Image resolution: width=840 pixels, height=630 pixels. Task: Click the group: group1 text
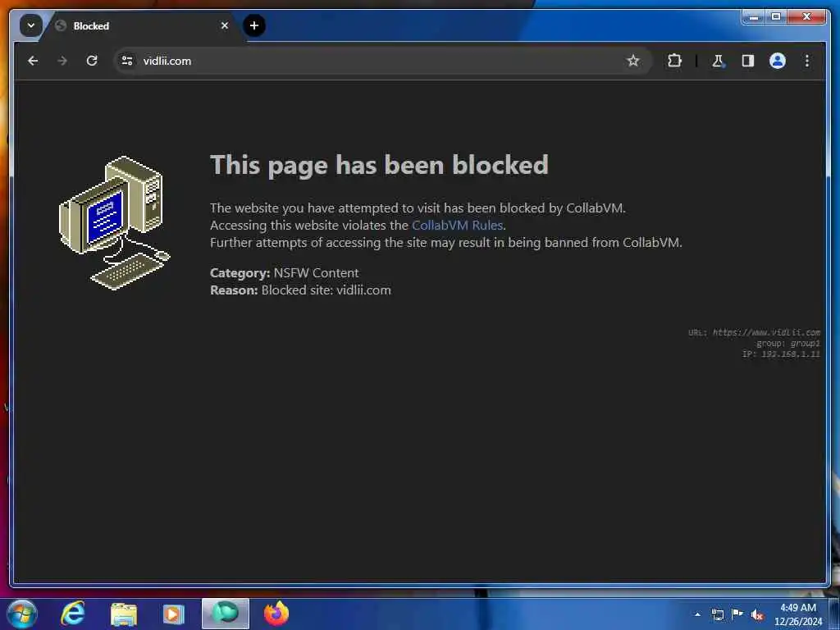click(788, 344)
